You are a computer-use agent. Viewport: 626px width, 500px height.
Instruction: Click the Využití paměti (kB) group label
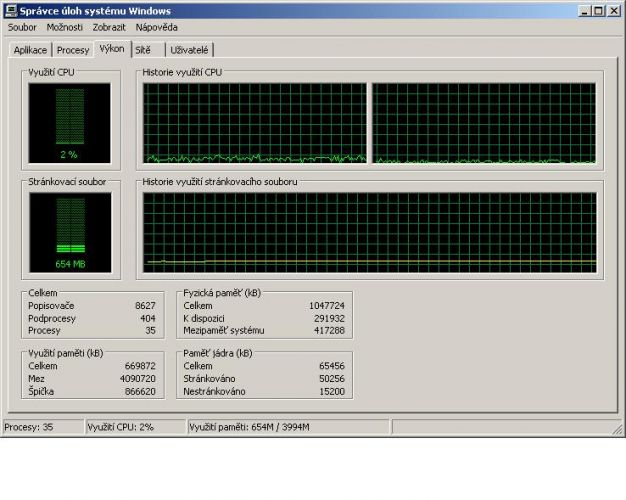pyautogui.click(x=65, y=353)
